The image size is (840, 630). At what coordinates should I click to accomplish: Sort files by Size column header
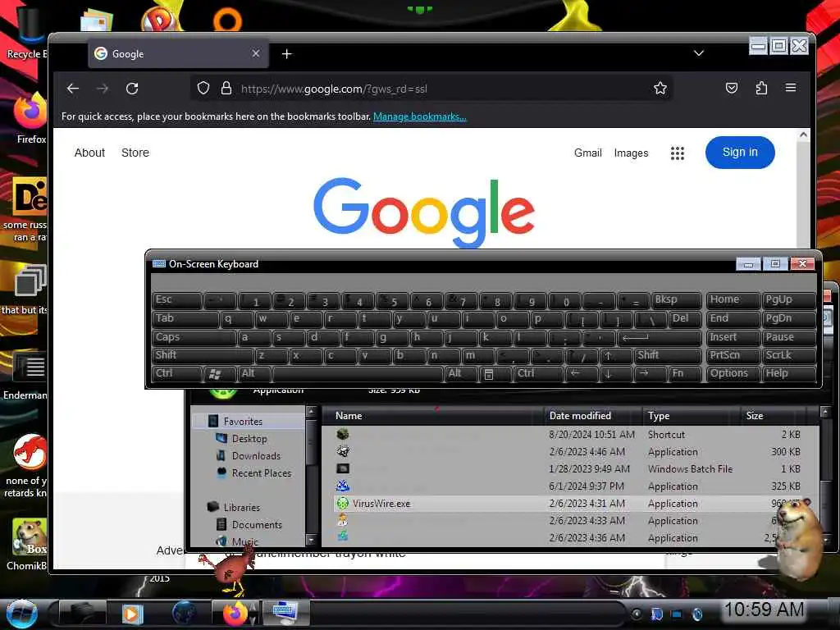[x=773, y=416]
